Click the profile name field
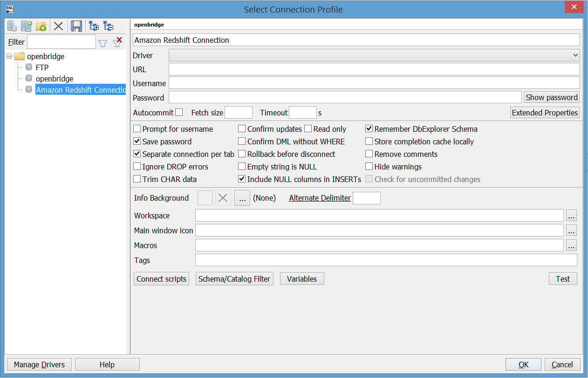This screenshot has width=588, height=378. pyautogui.click(x=356, y=40)
